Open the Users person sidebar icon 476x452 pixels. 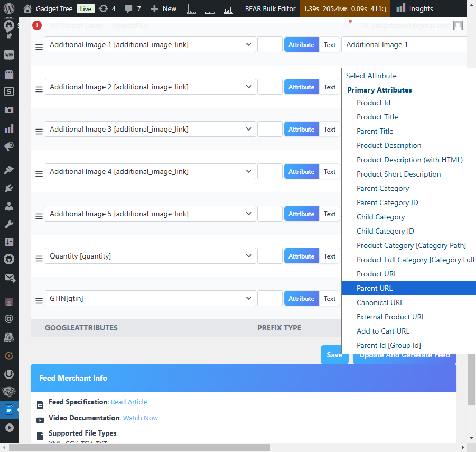pos(9,206)
